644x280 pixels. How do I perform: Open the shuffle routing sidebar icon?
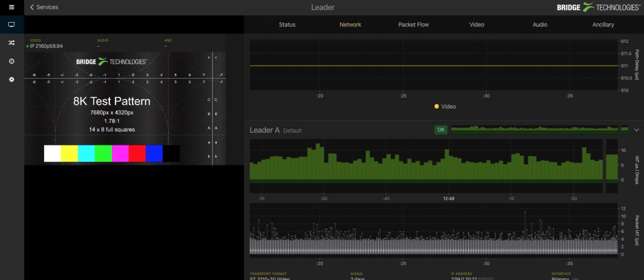pos(11,43)
